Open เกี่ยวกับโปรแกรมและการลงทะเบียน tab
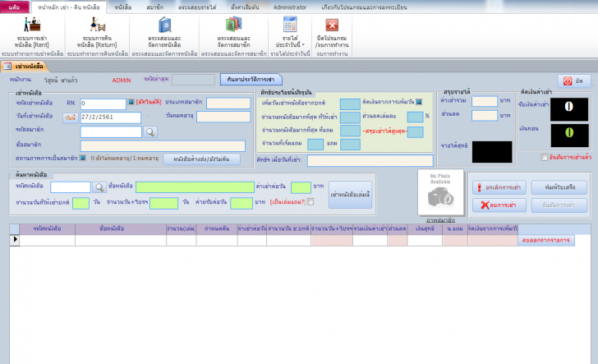 (364, 7)
